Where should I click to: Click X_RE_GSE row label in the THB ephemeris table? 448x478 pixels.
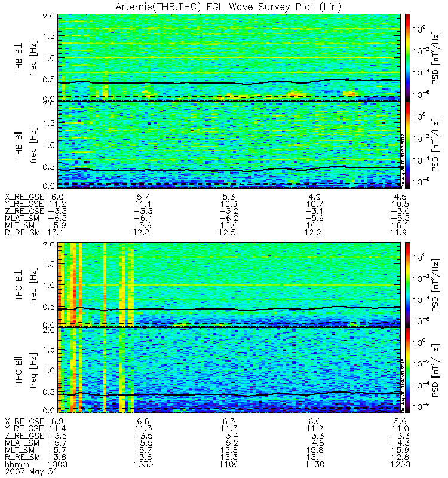(x=24, y=197)
